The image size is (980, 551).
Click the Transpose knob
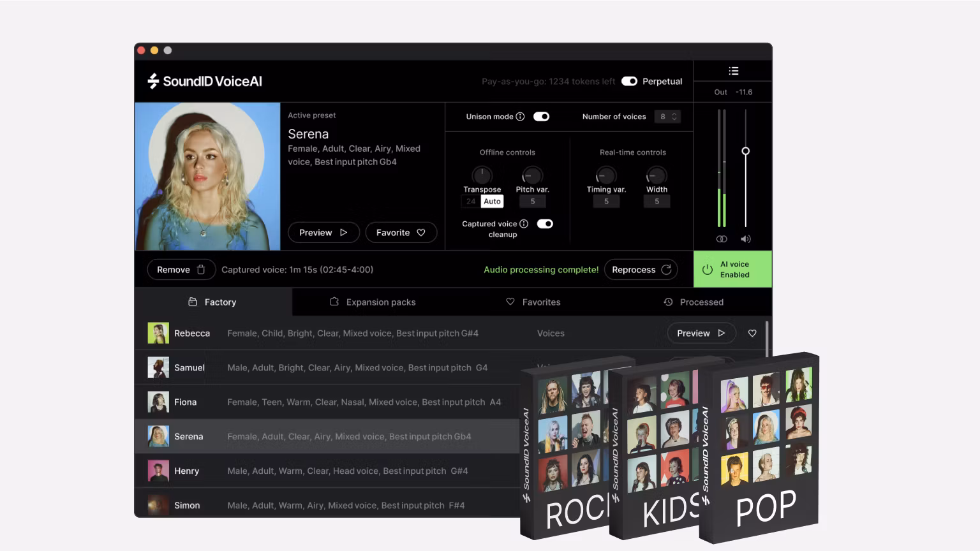[x=482, y=175]
